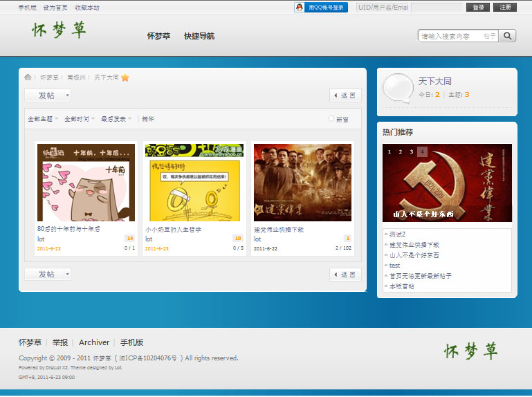
Task: Click the 天下大同 sidebar forum title
Action: click(434, 82)
